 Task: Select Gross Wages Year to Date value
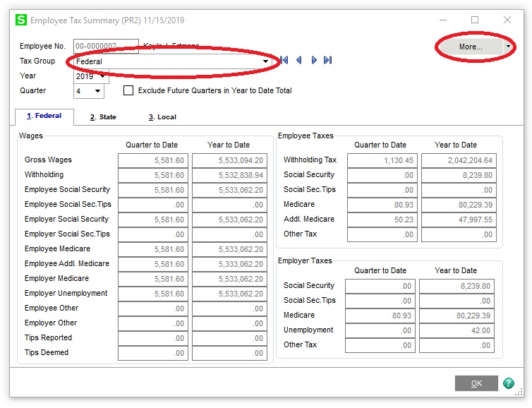click(x=230, y=160)
